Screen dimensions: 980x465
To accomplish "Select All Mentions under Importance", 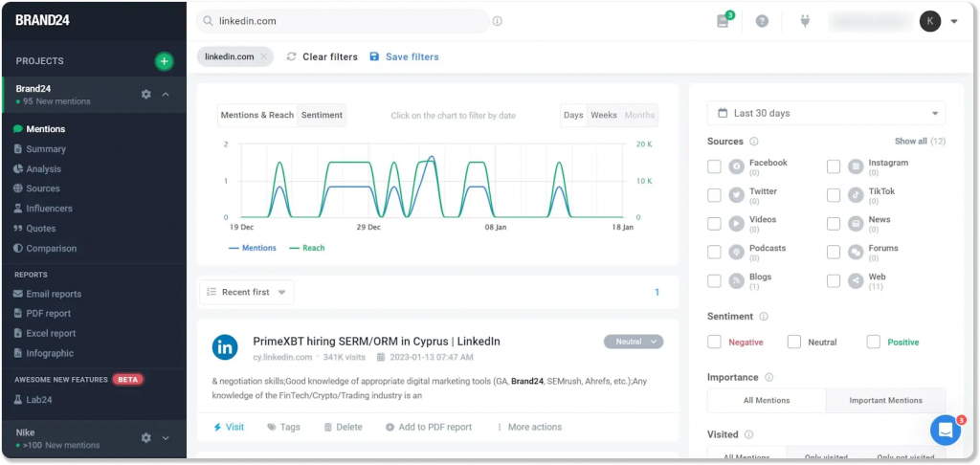I will pos(767,401).
